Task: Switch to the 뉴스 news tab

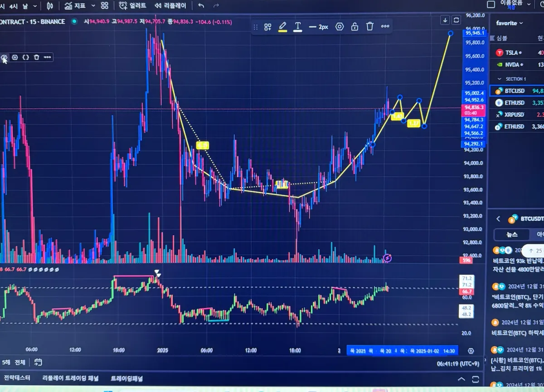Action: click(x=511, y=234)
